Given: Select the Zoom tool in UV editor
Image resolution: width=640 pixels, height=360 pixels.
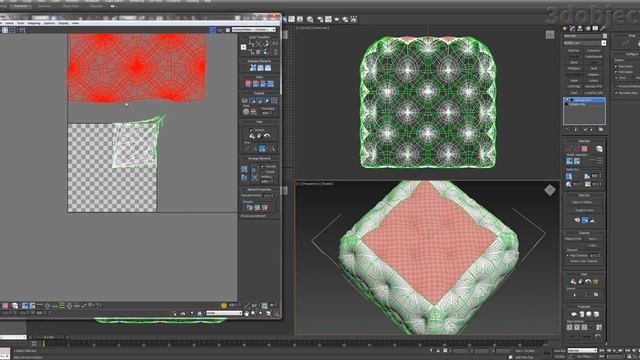Looking at the screenshot, I should pyautogui.click(x=253, y=313).
